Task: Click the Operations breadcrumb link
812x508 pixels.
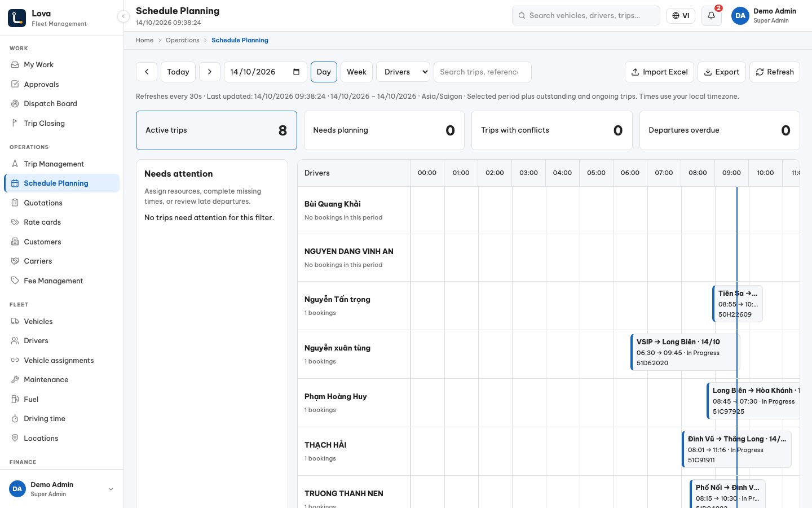Action: (x=182, y=40)
